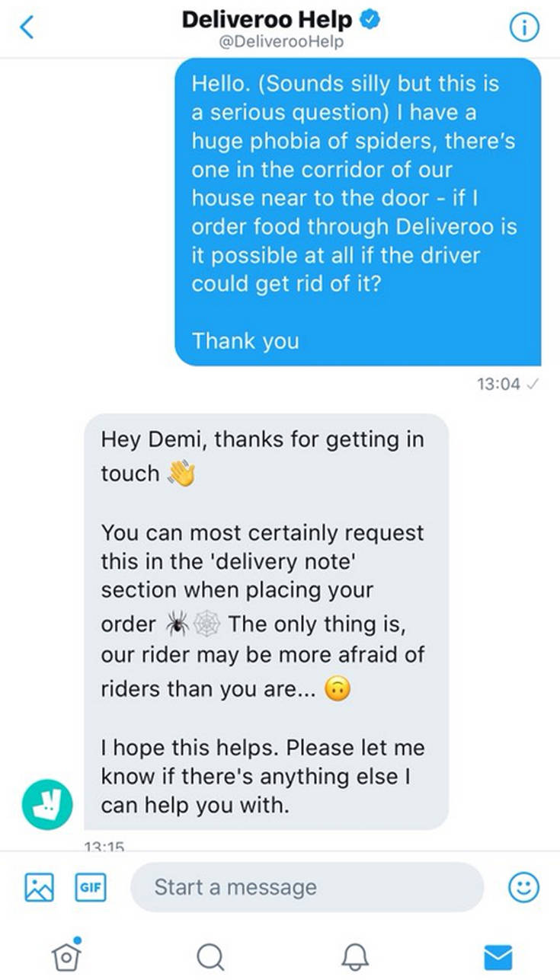The image size is (560, 980).
Task: Tap the @DeliverooHelp handle
Action: pyautogui.click(x=280, y=43)
